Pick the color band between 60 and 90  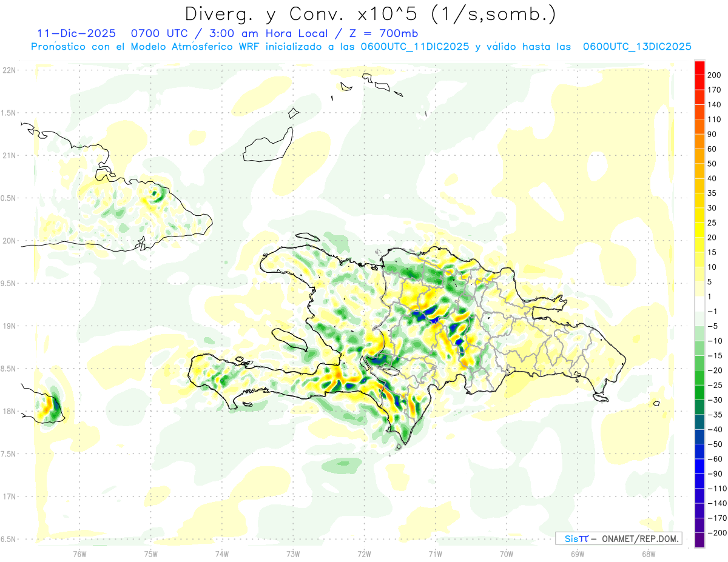point(700,141)
